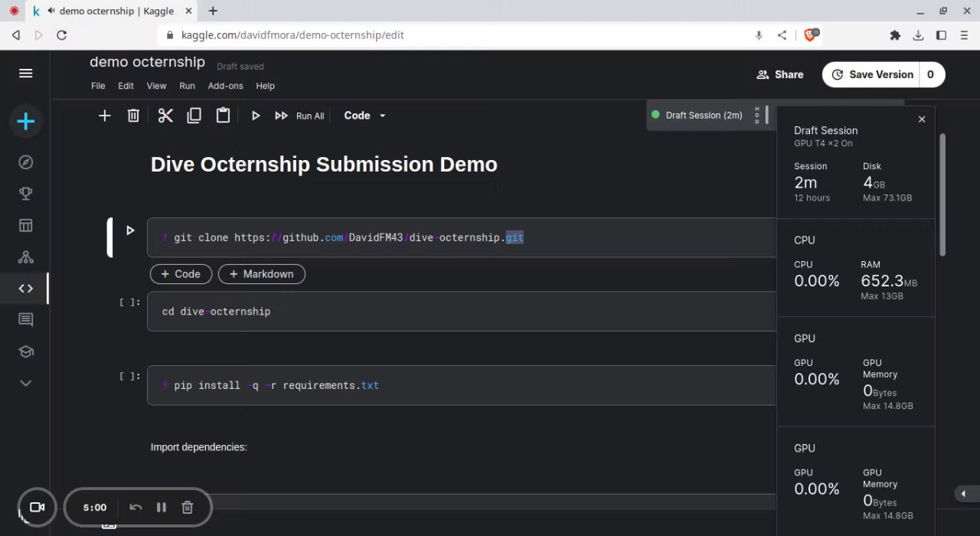Click the Save Version button

click(x=872, y=74)
